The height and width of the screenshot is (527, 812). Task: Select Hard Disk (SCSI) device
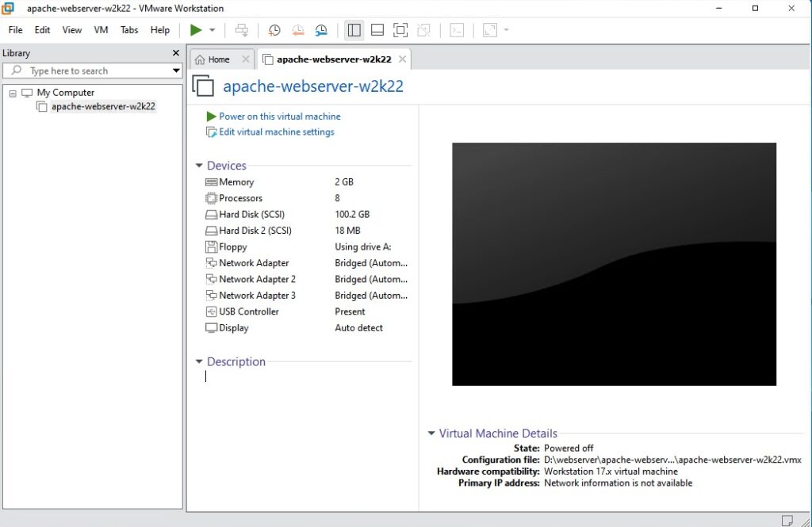pos(307,214)
